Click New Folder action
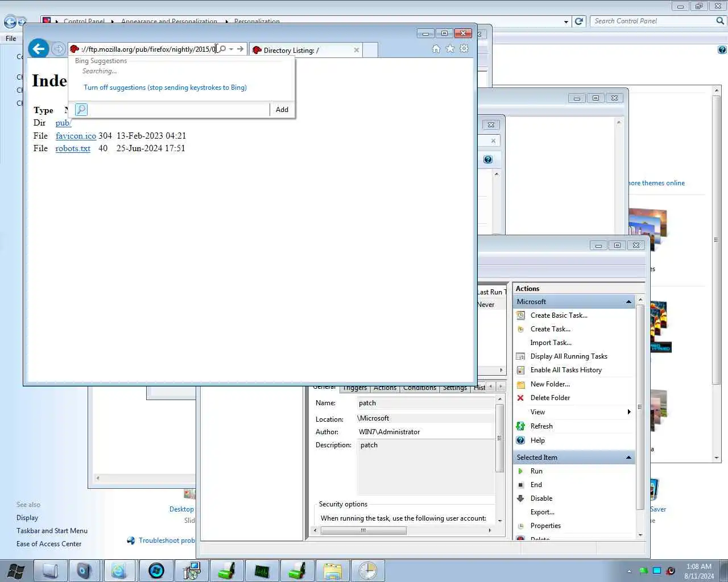Viewport: 728px width, 582px height. tap(550, 384)
